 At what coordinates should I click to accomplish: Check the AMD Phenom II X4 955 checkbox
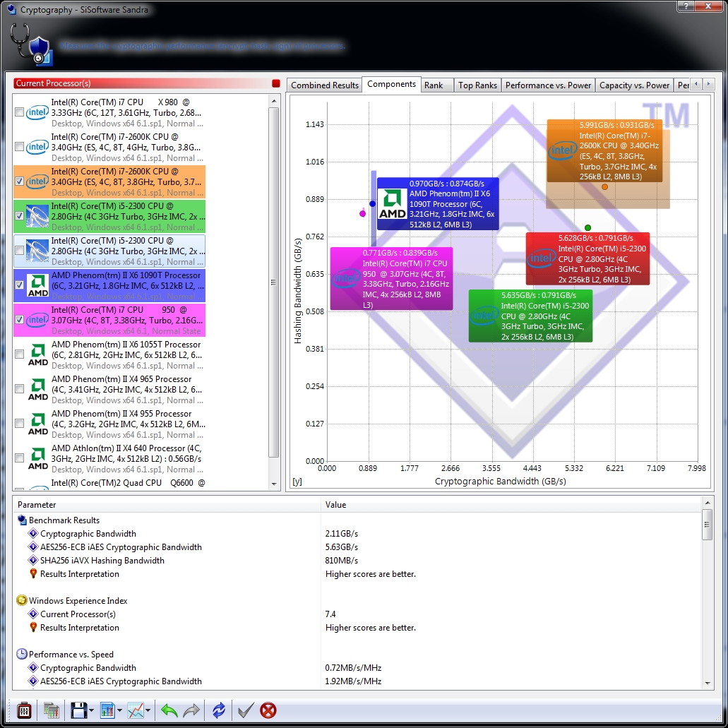(20, 424)
